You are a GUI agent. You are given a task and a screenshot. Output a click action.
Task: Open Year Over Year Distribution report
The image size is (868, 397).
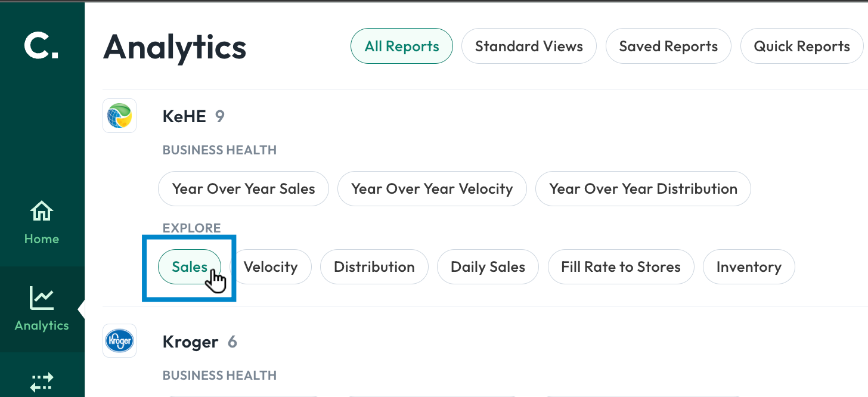643,189
